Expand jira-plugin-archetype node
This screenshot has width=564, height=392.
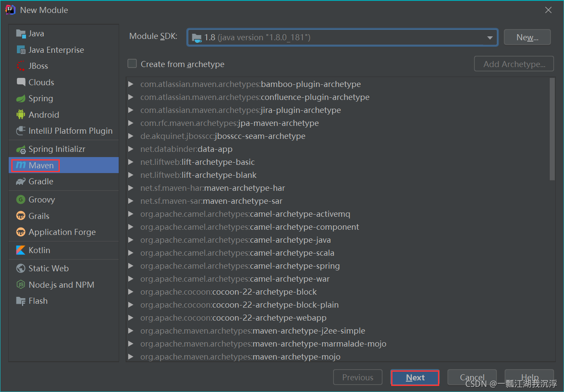pyautogui.click(x=131, y=110)
